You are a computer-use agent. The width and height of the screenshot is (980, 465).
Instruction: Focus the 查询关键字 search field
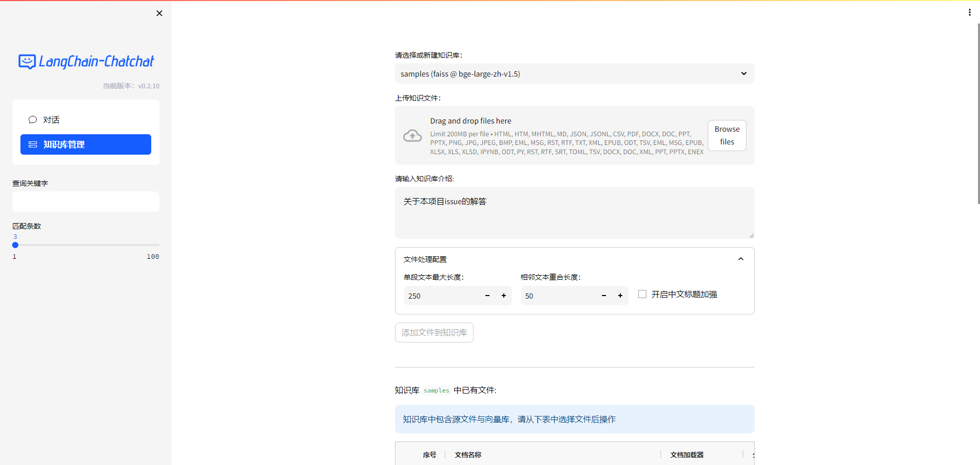86,202
